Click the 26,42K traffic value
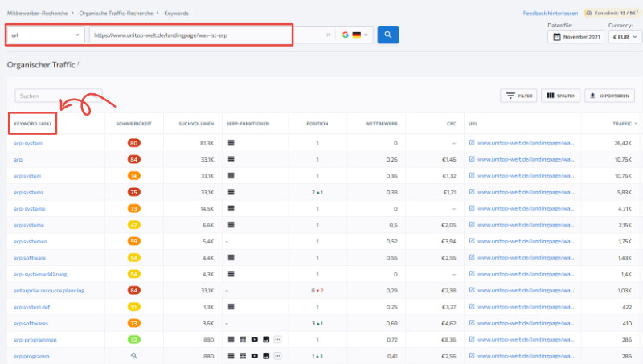 click(622, 143)
